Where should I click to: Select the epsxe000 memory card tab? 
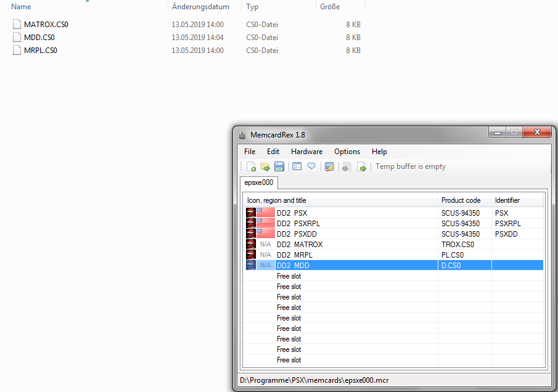pyautogui.click(x=260, y=182)
